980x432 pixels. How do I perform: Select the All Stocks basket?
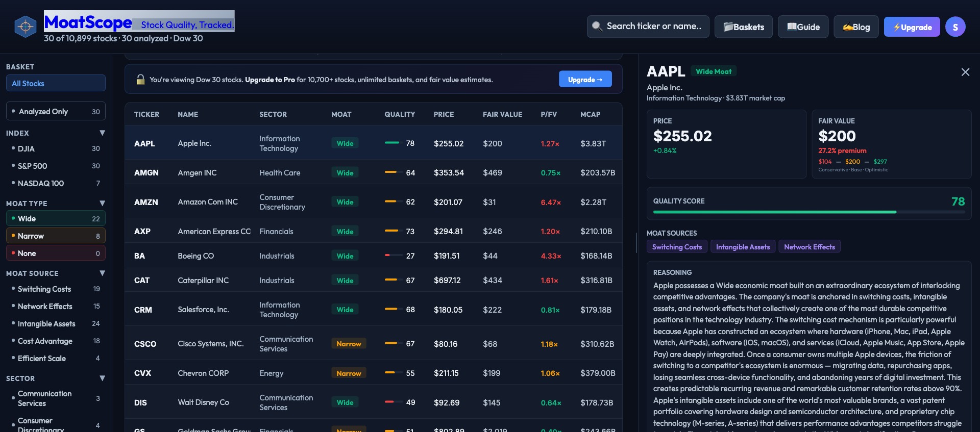(56, 83)
